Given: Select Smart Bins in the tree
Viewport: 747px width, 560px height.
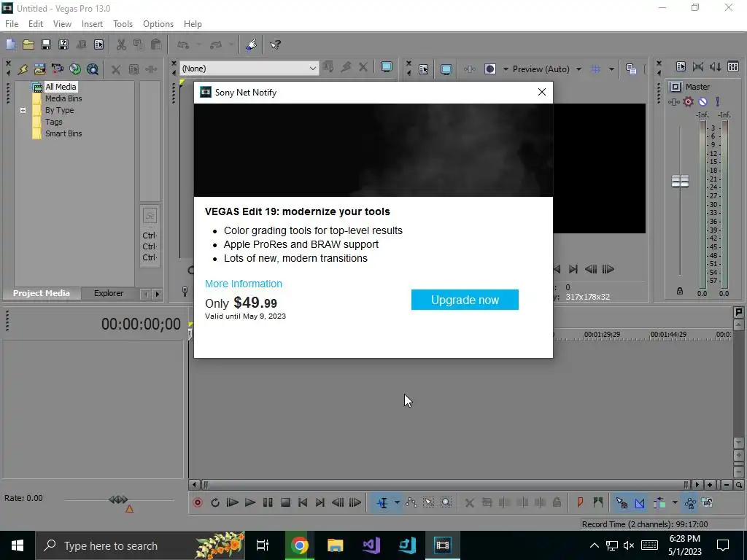Looking at the screenshot, I should (63, 134).
